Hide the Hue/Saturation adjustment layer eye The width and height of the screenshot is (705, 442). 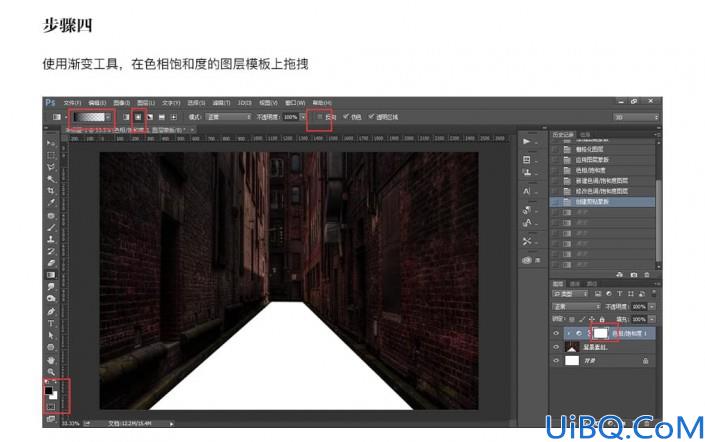click(x=556, y=333)
